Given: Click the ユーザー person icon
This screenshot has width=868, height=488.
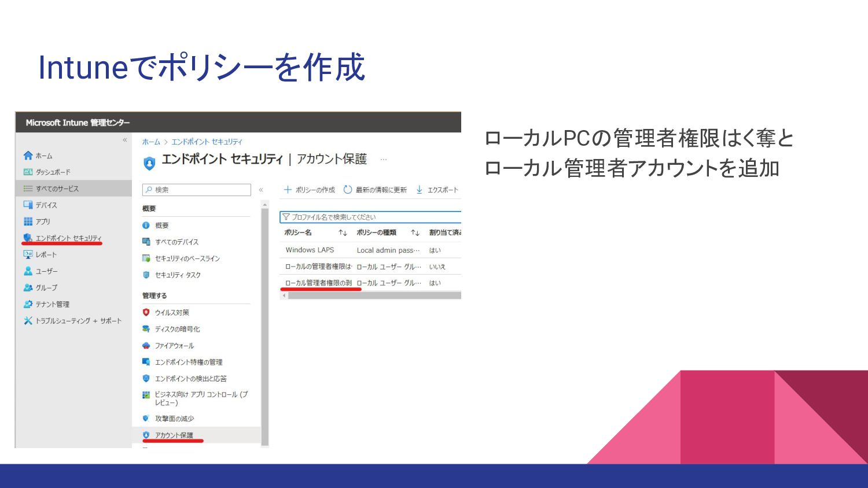Looking at the screenshot, I should pos(28,271).
